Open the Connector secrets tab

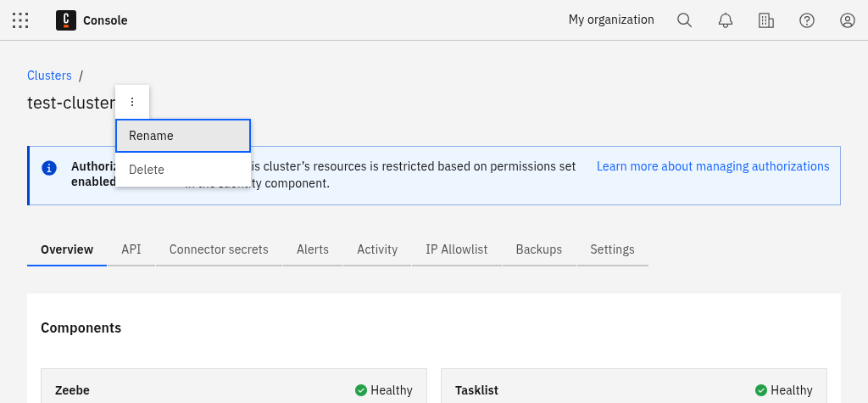click(219, 249)
